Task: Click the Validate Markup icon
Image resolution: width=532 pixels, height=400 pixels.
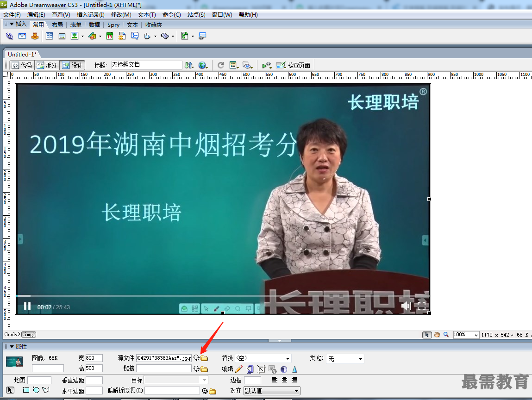Action: click(267, 65)
